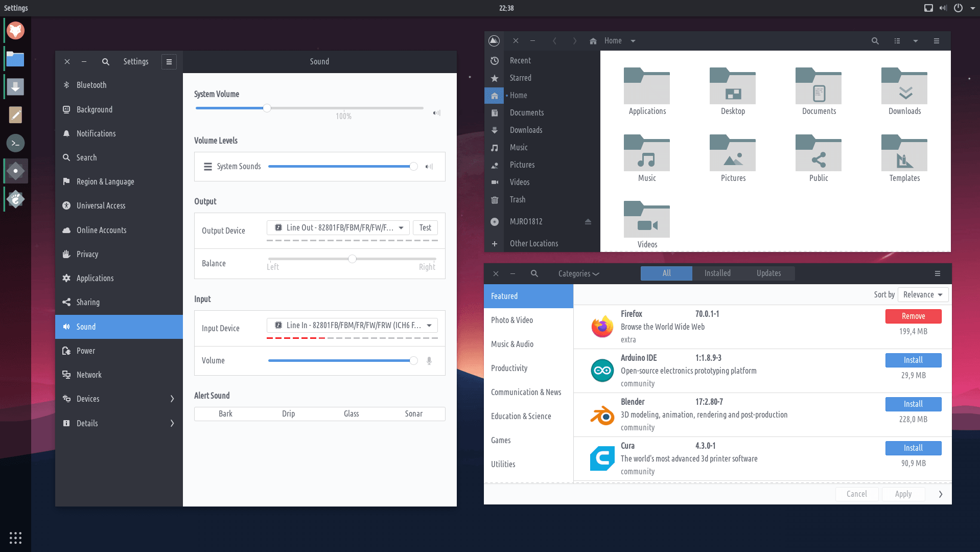Switch to the Installed tab
The height and width of the screenshot is (552, 980).
point(717,273)
